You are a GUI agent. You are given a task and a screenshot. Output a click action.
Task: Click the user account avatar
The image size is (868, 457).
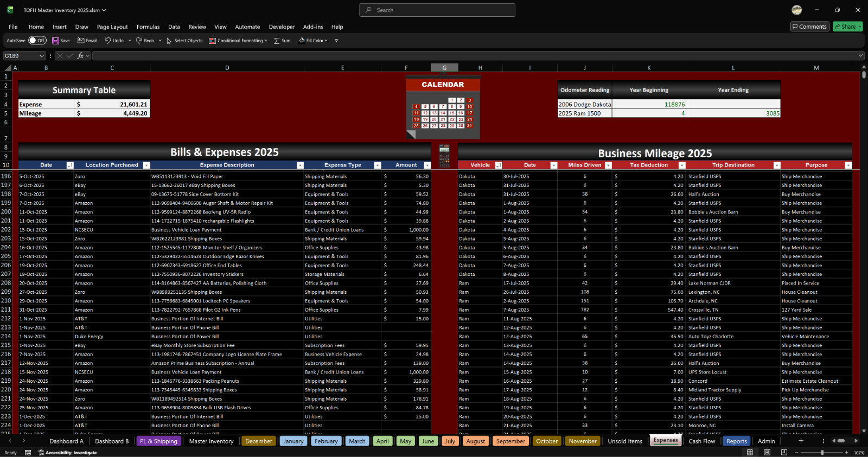tap(796, 10)
